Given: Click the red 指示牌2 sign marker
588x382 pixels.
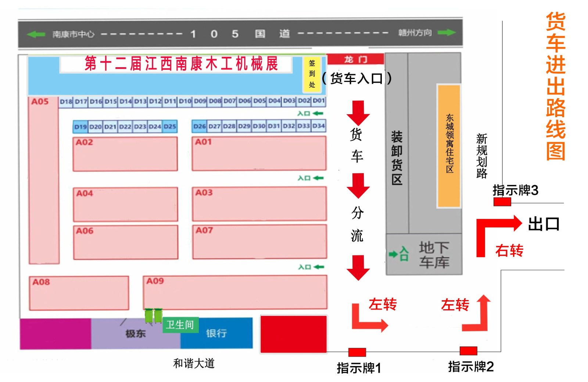Looking at the screenshot, I should (x=469, y=351).
